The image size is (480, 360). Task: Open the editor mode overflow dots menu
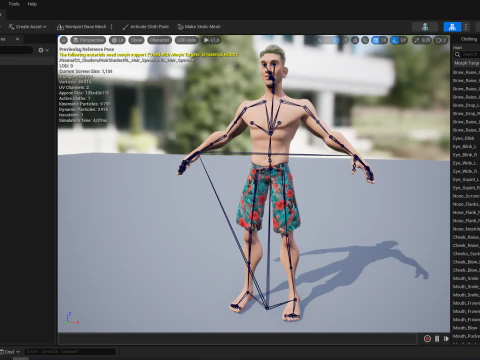point(466,27)
